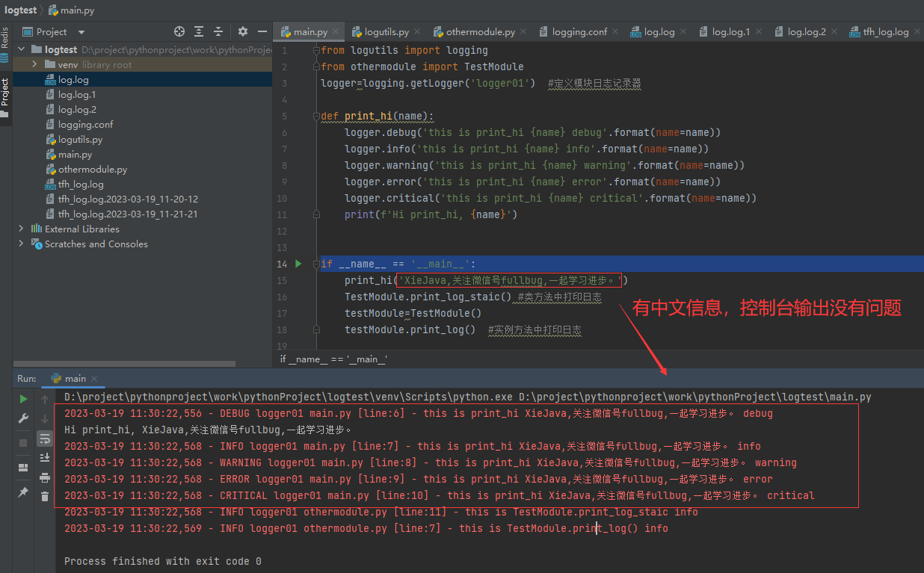Click Expand All in Project panel
The image size is (924, 573).
click(199, 31)
